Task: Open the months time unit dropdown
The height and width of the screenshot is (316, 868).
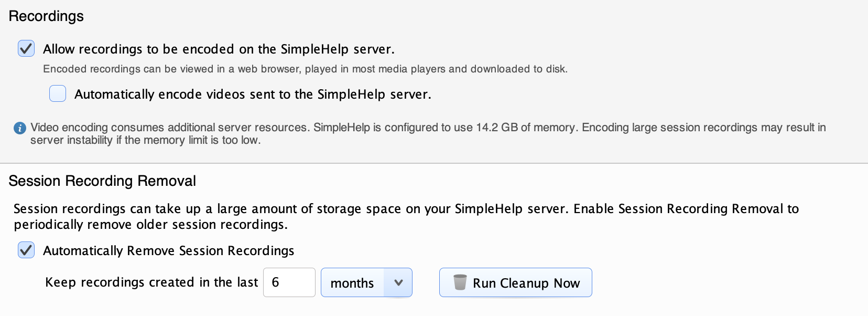Action: [366, 282]
